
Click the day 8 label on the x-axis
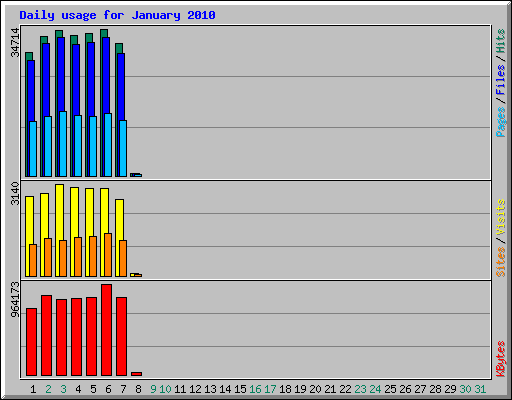tap(138, 389)
